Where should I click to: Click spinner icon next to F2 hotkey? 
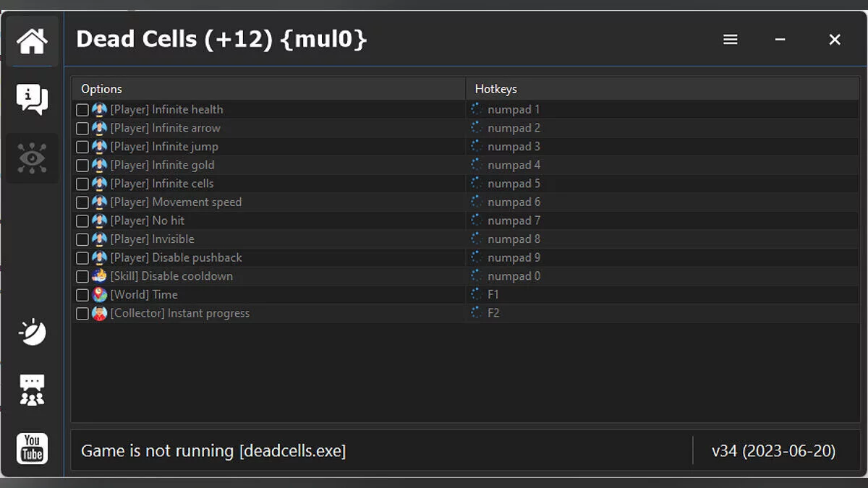(476, 313)
